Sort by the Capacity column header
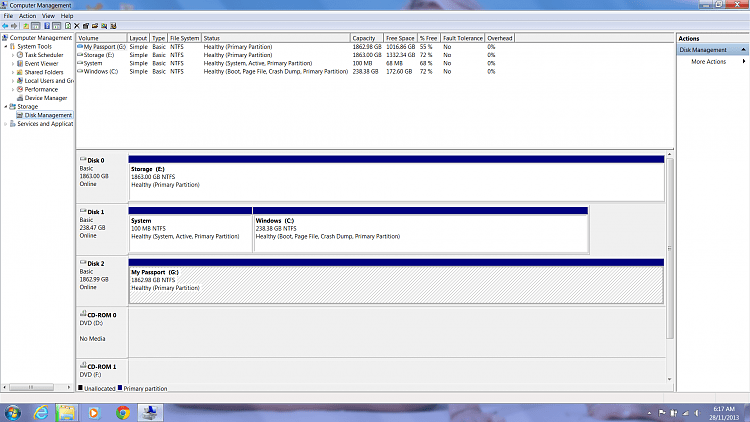This screenshot has width=750, height=422. pyautogui.click(x=366, y=38)
